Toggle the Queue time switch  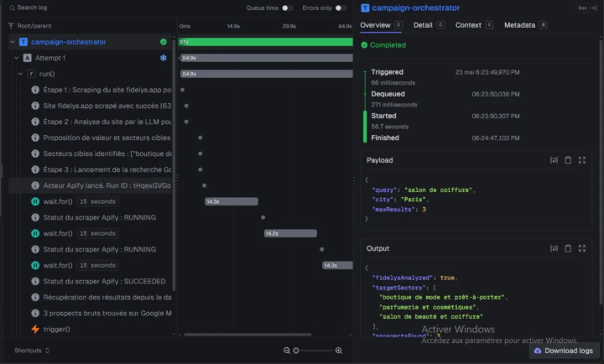coord(288,8)
